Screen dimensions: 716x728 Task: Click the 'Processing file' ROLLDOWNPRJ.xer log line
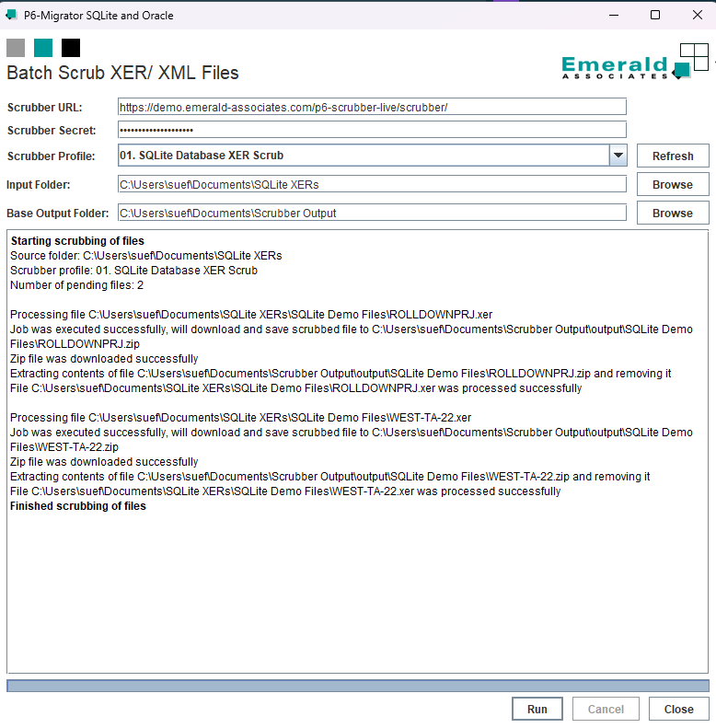(x=251, y=315)
